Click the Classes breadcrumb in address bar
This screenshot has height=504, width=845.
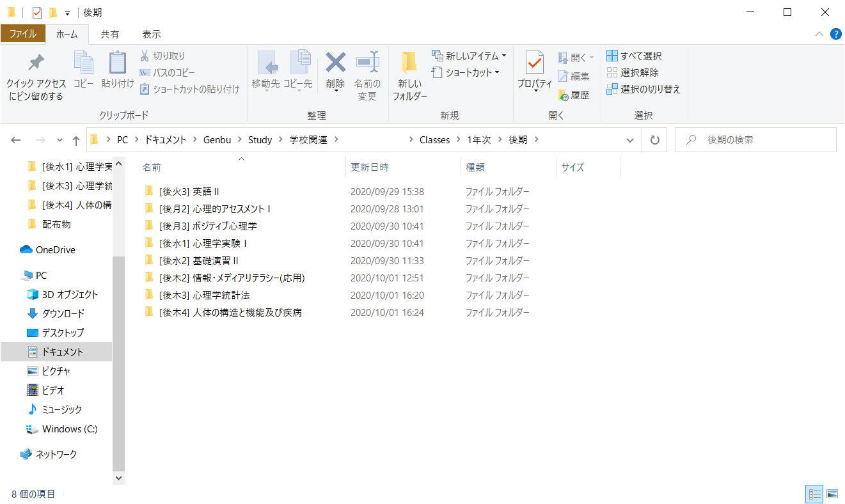pyautogui.click(x=434, y=140)
